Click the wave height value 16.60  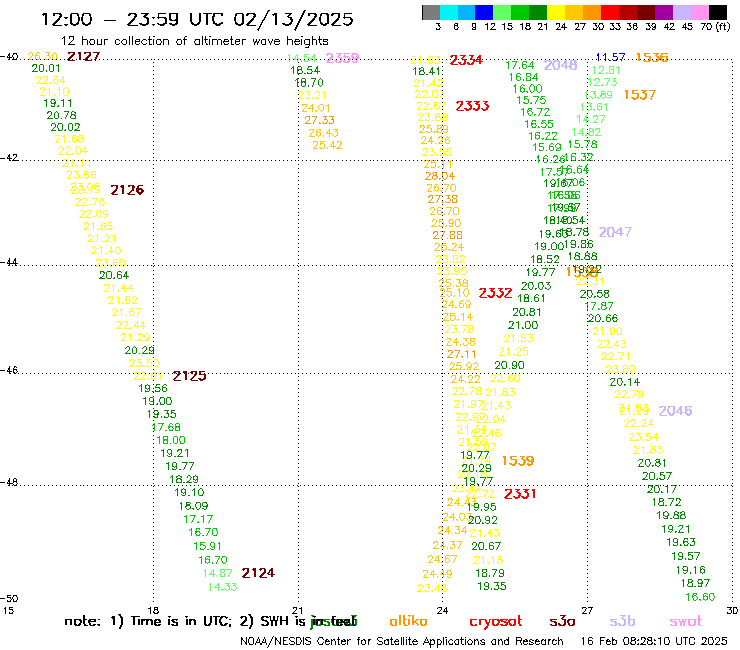700,597
